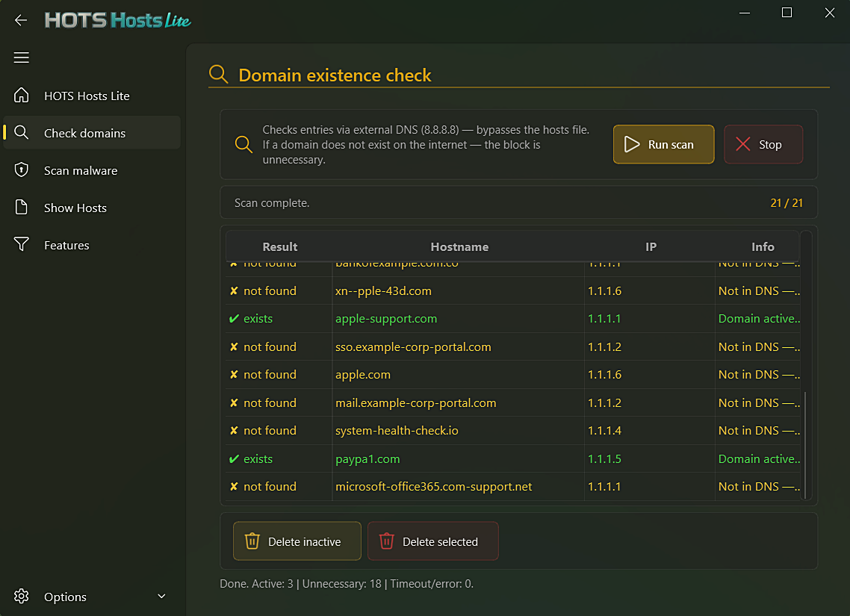Viewport: 850px width, 616px height.
Task: Click trash icon on Delete inactive
Action: click(252, 541)
